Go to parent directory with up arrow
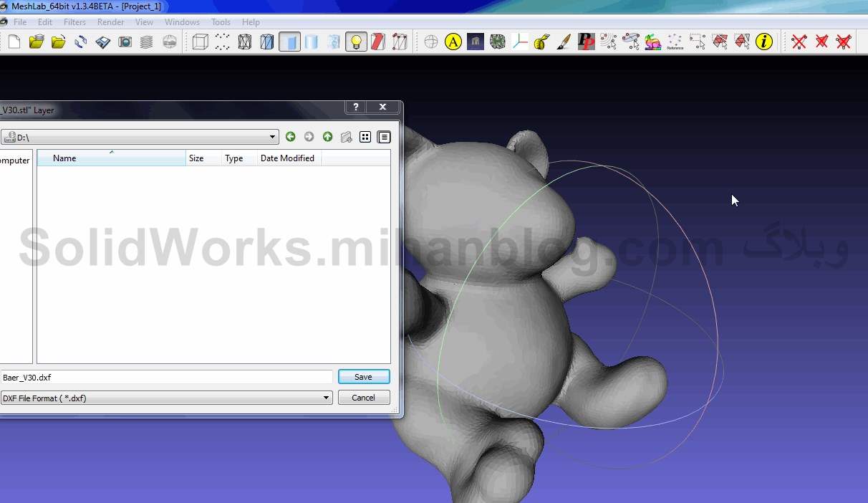Screen dimensions: 868x503 [x=327, y=137]
